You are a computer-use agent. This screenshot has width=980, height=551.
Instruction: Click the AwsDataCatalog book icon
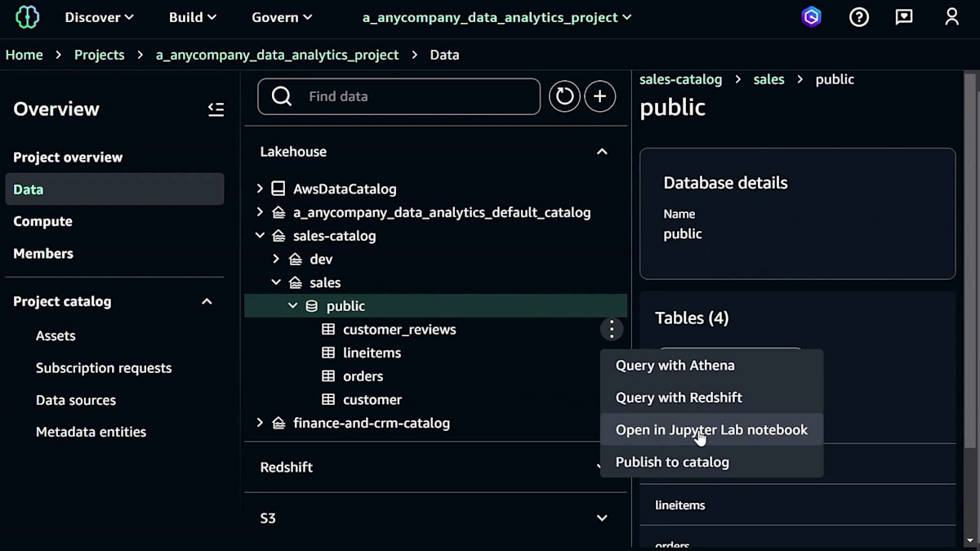[x=278, y=189]
